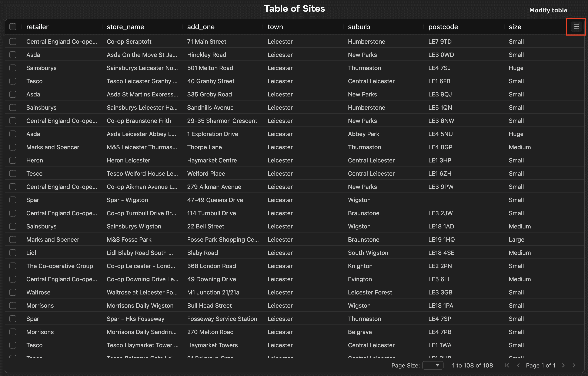Go to the next page

[563, 365]
